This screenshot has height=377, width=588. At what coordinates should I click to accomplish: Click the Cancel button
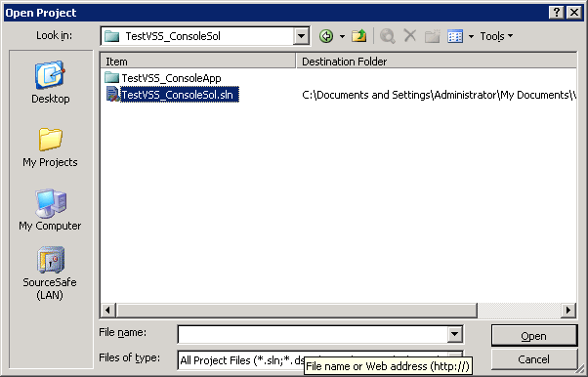click(534, 359)
